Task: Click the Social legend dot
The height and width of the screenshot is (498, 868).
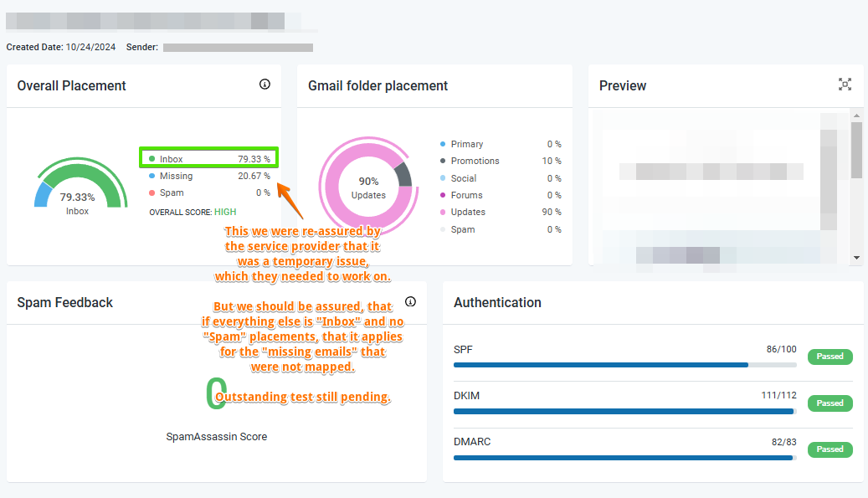Action: (x=443, y=177)
